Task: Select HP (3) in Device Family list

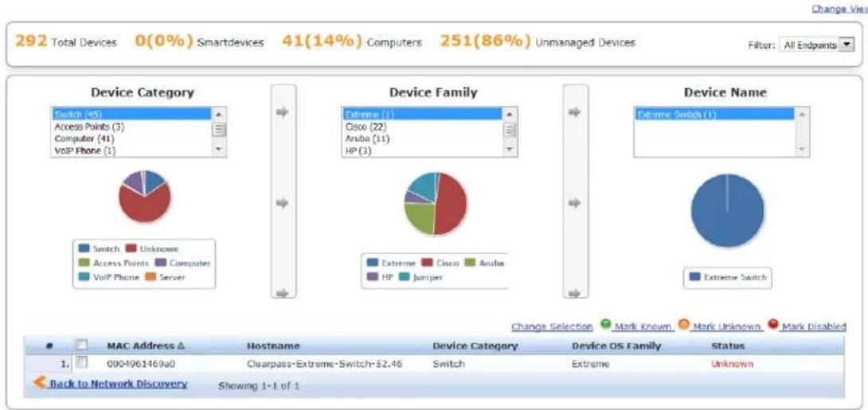Action: [x=423, y=150]
